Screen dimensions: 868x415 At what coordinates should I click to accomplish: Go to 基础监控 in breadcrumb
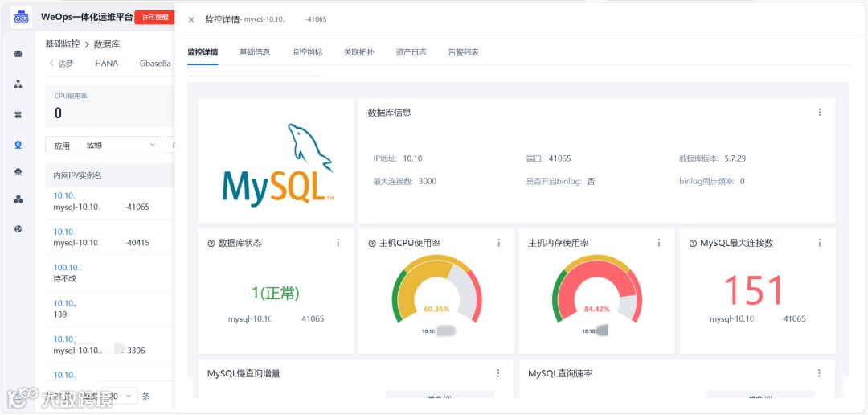[x=63, y=43]
